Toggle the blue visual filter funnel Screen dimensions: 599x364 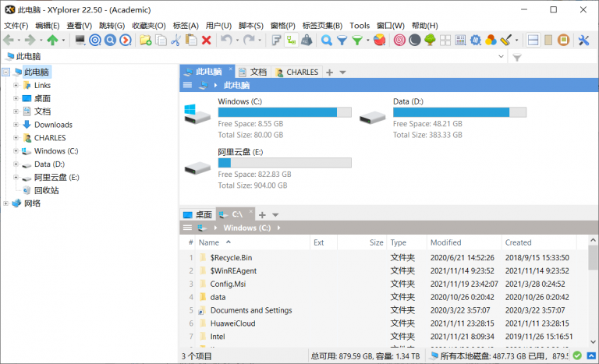(342, 41)
